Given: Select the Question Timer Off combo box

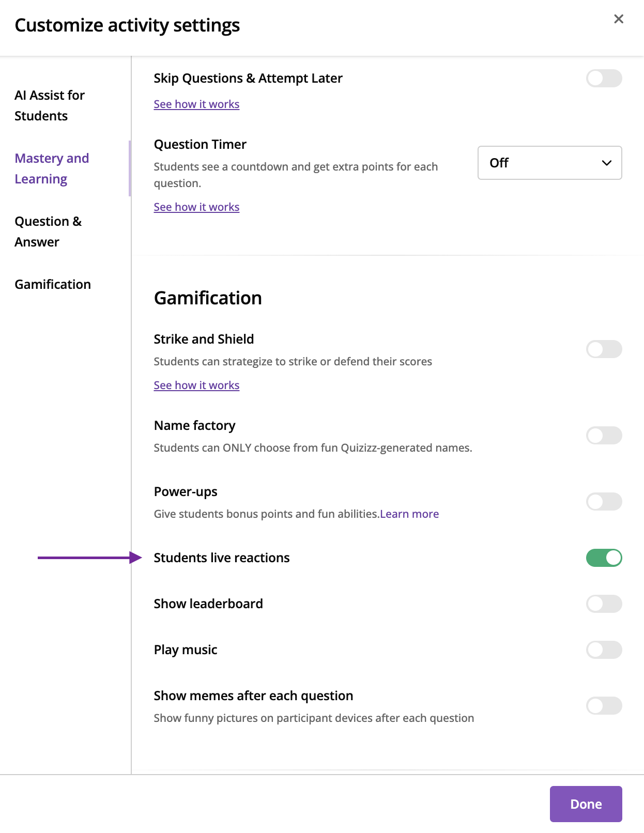Looking at the screenshot, I should [549, 163].
